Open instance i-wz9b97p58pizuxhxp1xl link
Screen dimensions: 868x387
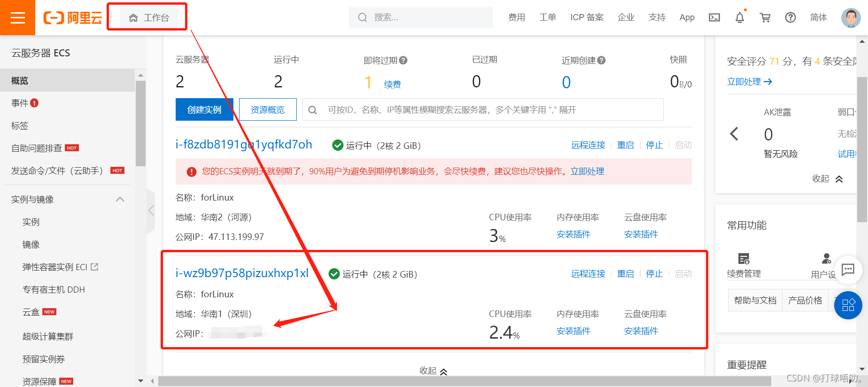tap(242, 273)
